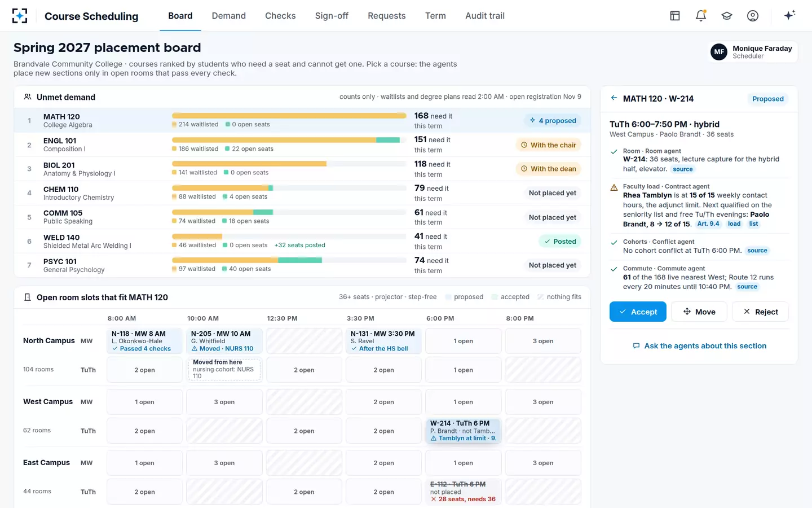812x508 pixels.
Task: Open the N-205 · MW 10 AM slot card
Action: tap(224, 341)
